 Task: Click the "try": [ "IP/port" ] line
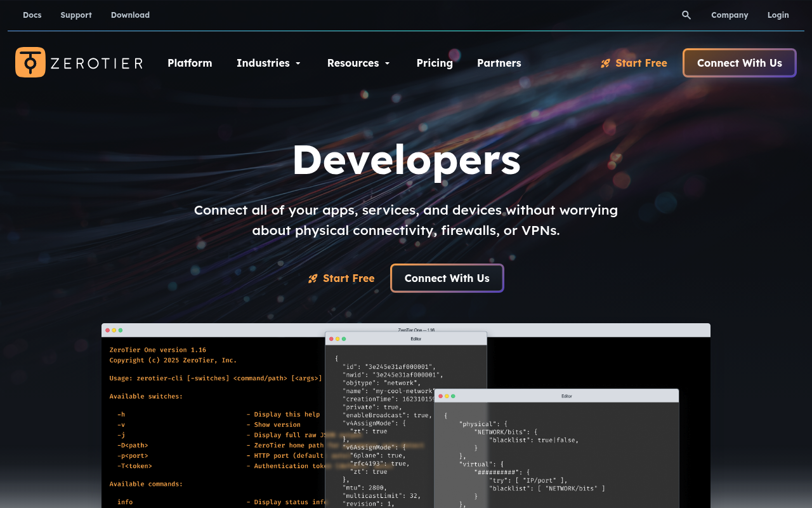point(528,480)
